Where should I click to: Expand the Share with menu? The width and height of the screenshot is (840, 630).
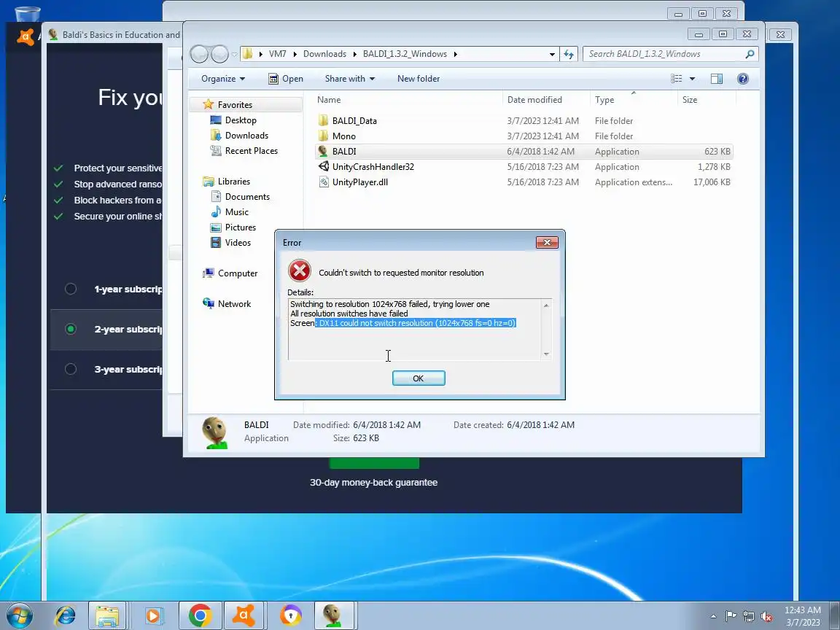tap(350, 79)
